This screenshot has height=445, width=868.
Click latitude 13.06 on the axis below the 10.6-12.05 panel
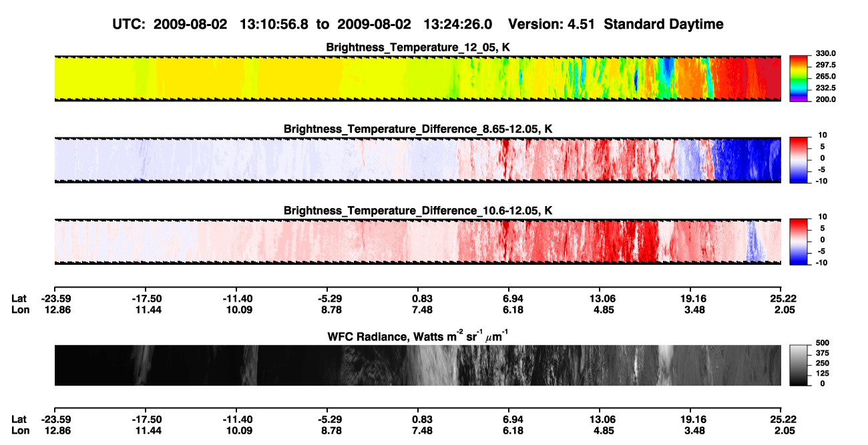[x=600, y=299]
